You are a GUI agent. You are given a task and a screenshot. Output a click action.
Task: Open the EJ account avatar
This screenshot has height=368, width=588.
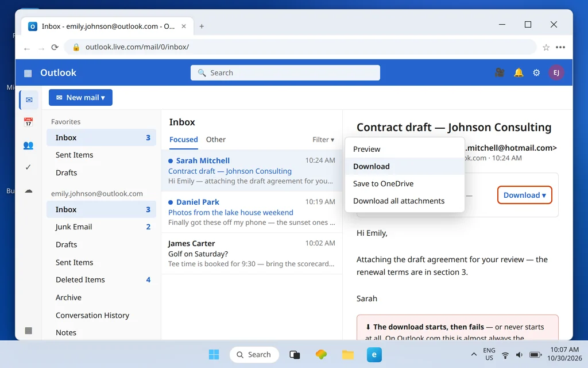(556, 72)
